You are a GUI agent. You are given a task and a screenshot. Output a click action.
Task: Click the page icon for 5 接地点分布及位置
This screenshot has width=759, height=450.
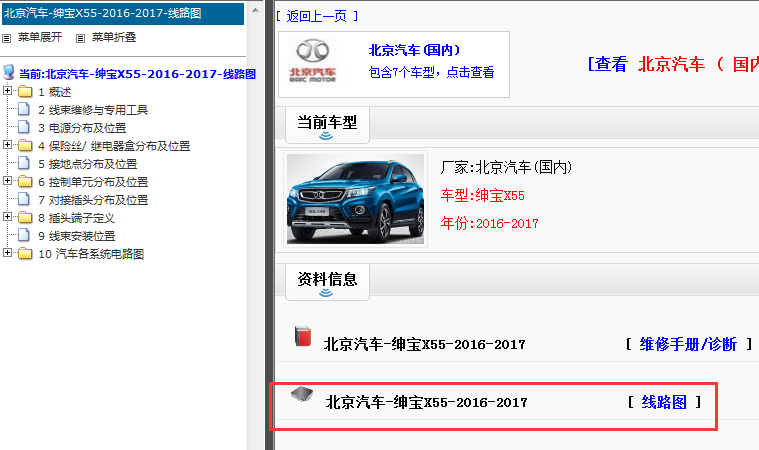point(24,163)
